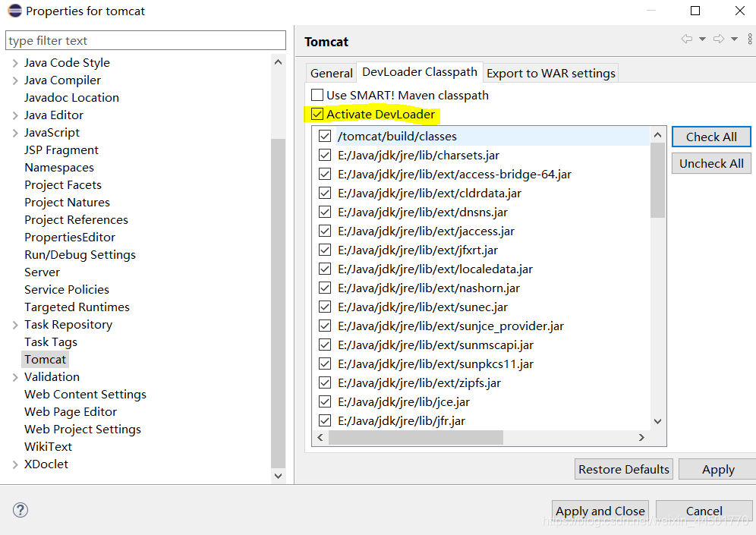This screenshot has width=756, height=535.
Task: Select WikiText in the tree
Action: 49,447
